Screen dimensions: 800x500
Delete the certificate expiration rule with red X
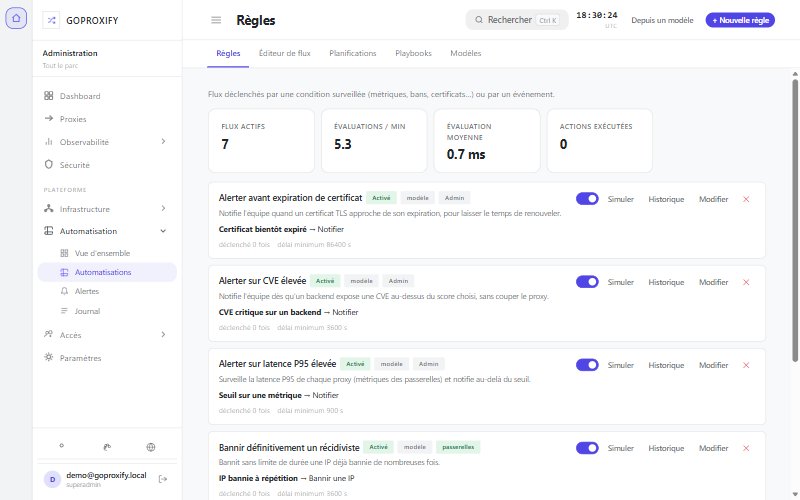pos(746,199)
